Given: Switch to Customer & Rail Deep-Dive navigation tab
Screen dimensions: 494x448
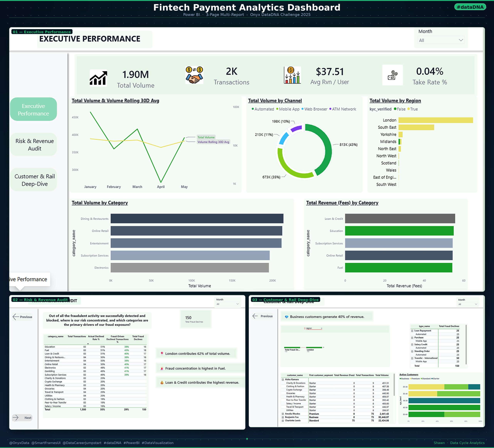Looking at the screenshot, I should [33, 180].
